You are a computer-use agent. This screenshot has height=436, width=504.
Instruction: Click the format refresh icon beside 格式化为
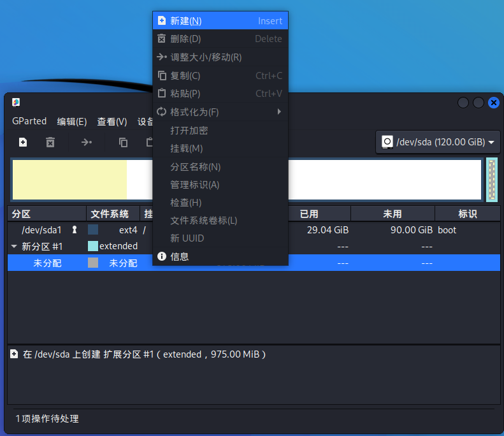(x=161, y=112)
